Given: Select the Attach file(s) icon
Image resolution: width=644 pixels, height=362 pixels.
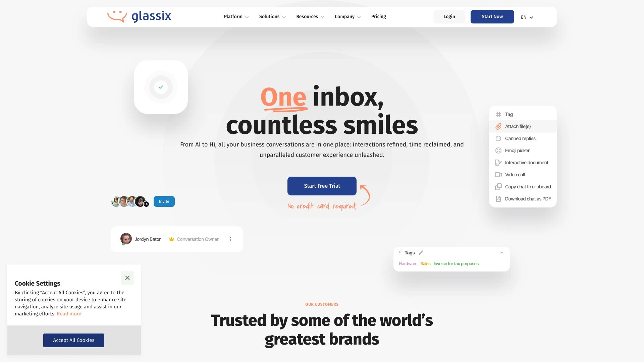Looking at the screenshot, I should tap(498, 126).
